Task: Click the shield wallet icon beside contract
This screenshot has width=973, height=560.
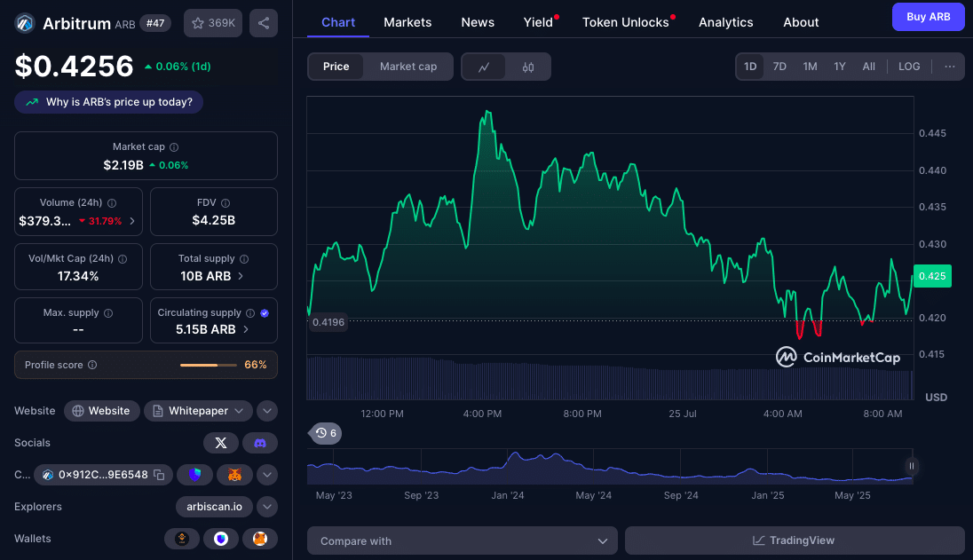Action: coord(194,475)
